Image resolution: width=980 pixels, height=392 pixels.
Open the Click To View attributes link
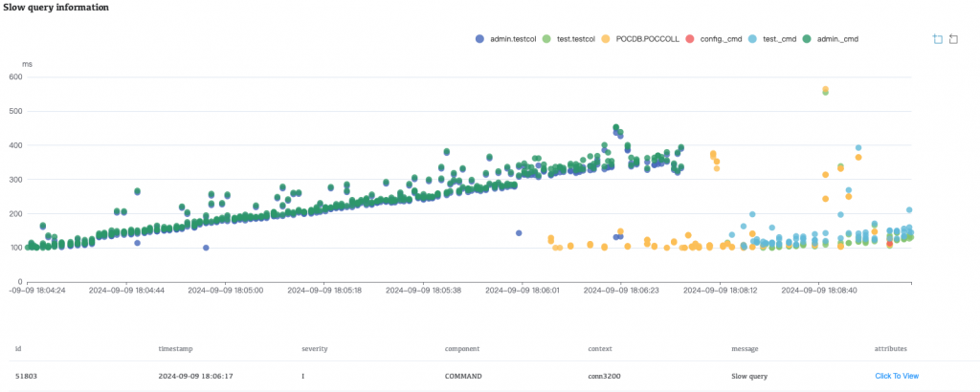[x=897, y=376]
